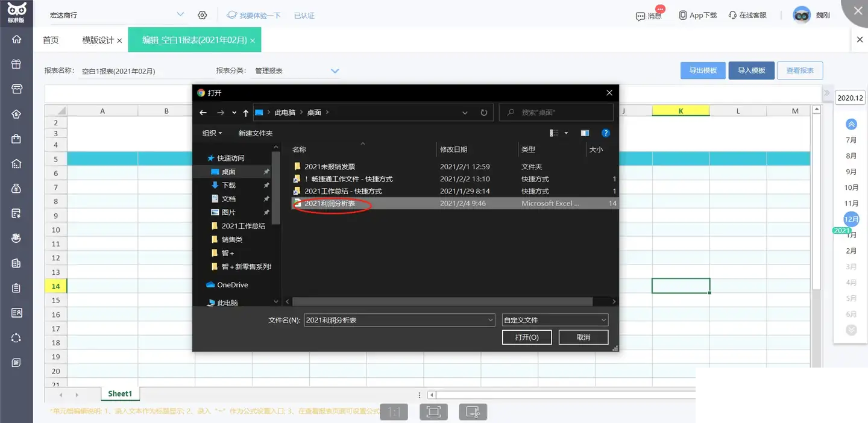The height and width of the screenshot is (423, 868).
Task: Expand the formula bar double-chevron
Action: 827,94
